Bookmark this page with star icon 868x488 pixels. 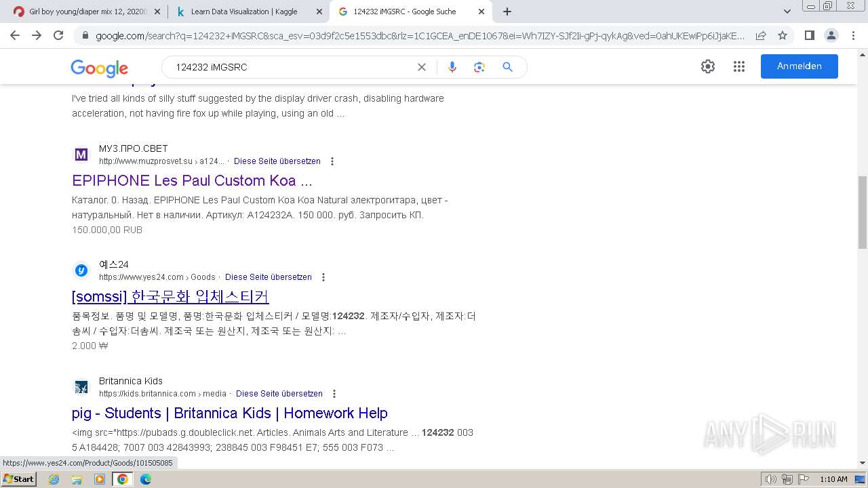(783, 35)
